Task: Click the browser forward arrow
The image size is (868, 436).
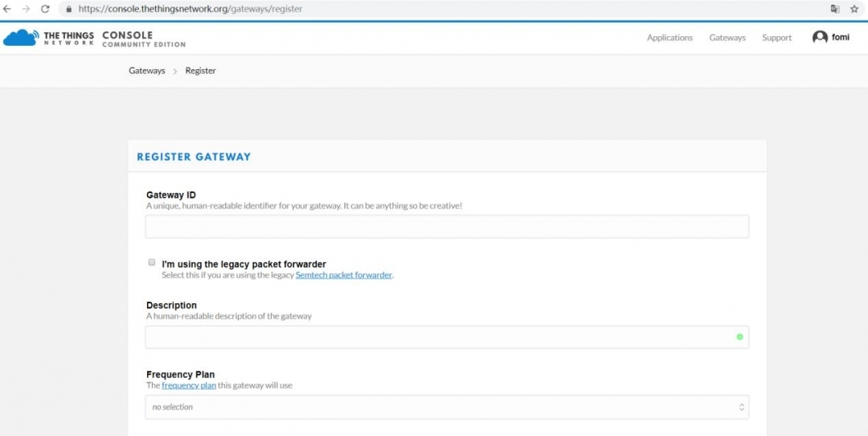Action: pos(26,9)
